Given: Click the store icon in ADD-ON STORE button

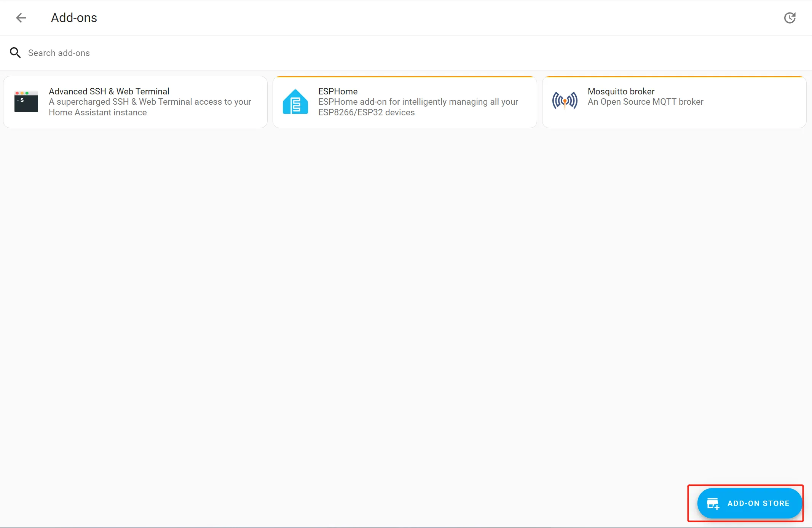Looking at the screenshot, I should (713, 504).
